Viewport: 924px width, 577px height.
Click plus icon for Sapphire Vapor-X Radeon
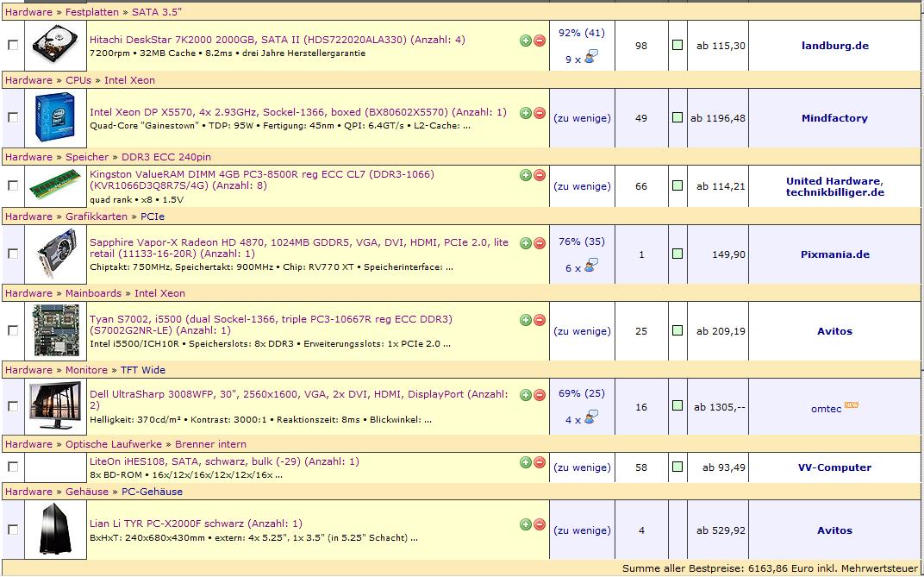[526, 243]
